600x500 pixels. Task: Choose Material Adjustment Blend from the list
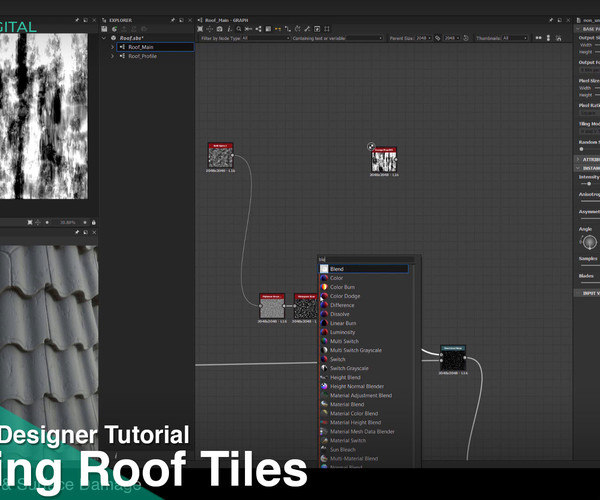point(361,395)
